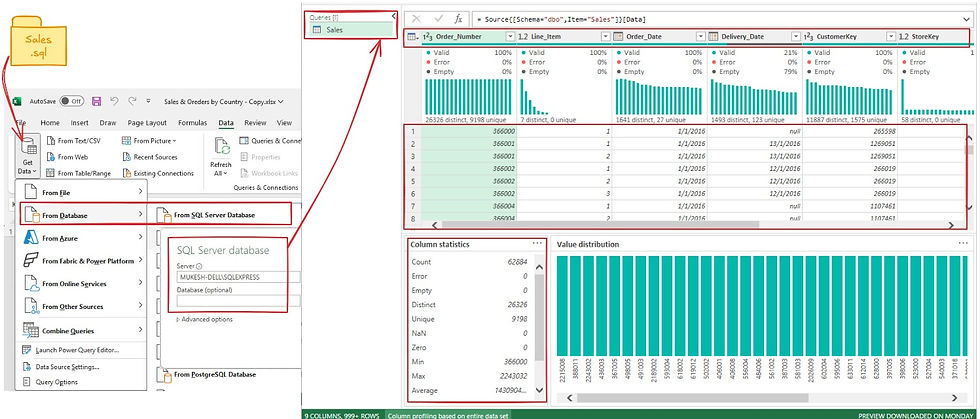Open Line_Item column filter dropdown
Viewport: 980px width, 419px height.
pos(605,37)
